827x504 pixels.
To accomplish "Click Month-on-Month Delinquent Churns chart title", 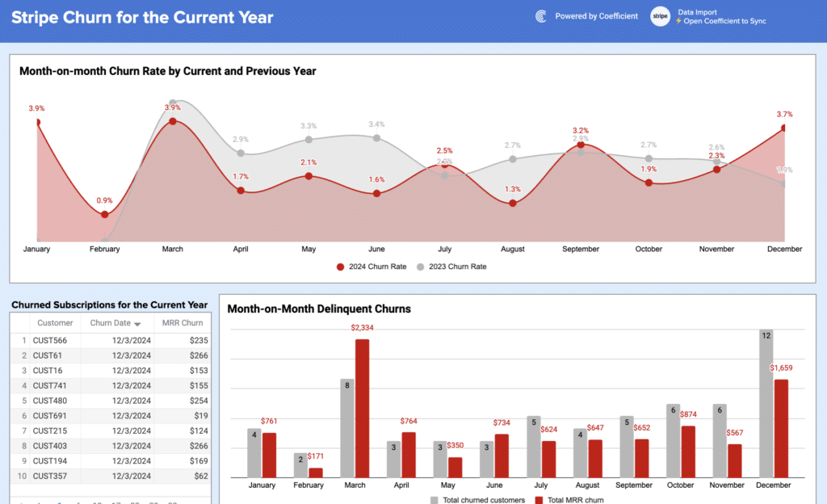I will click(319, 309).
